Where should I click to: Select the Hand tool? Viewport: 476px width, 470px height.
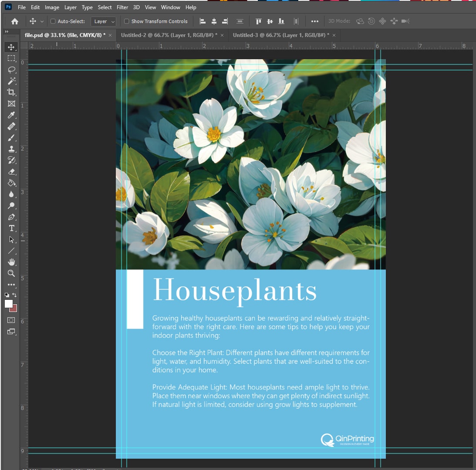tap(11, 262)
